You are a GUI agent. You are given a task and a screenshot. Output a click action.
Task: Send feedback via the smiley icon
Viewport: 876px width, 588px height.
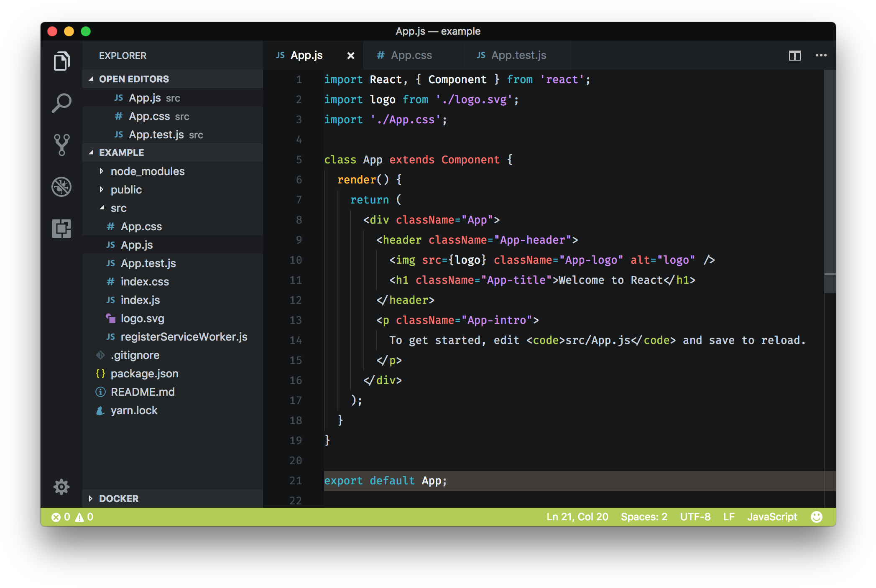(817, 517)
